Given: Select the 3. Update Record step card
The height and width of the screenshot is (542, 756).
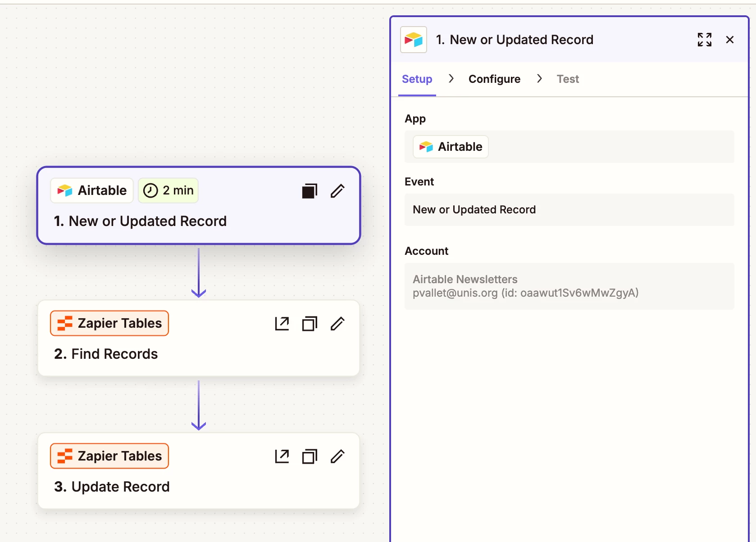Looking at the screenshot, I should pyautogui.click(x=199, y=471).
